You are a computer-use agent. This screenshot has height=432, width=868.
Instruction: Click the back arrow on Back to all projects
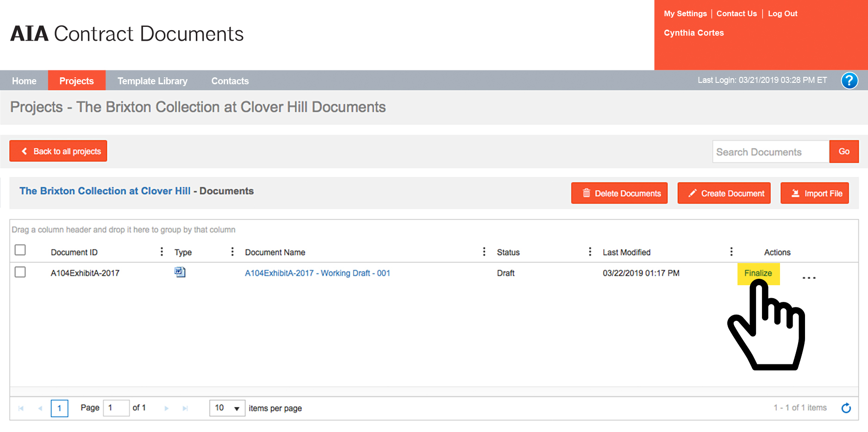(x=24, y=151)
